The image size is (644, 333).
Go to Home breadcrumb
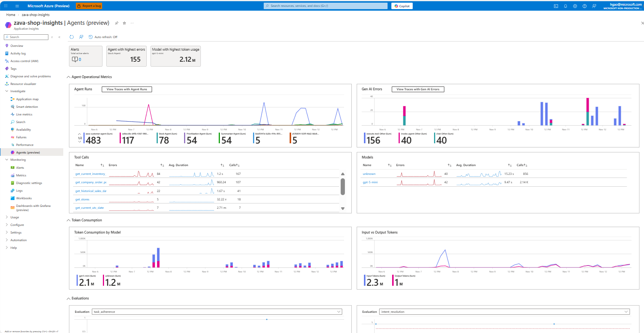coord(11,15)
